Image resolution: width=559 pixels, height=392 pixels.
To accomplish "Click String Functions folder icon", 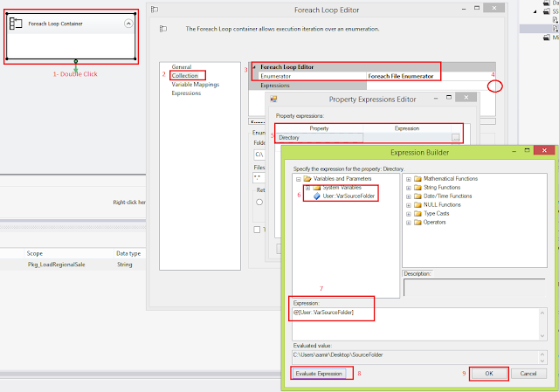I will pyautogui.click(x=418, y=188).
